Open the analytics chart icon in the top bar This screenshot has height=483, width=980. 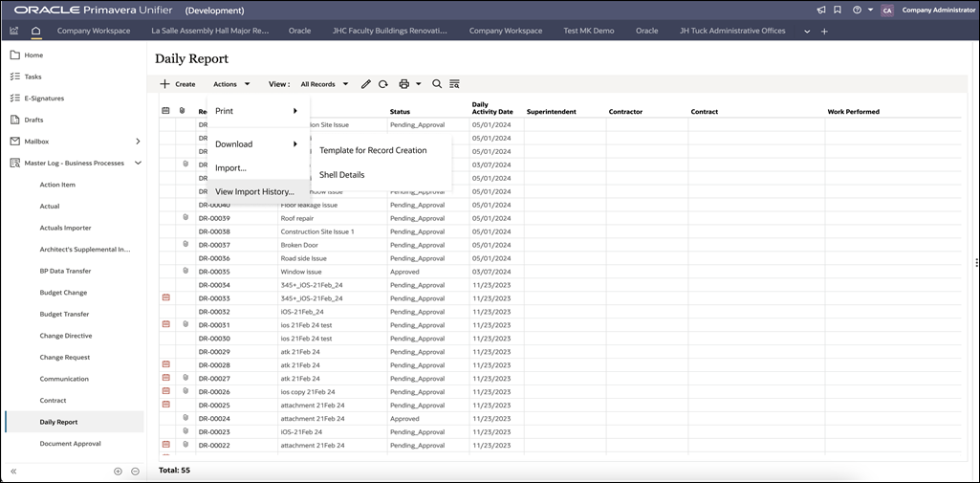click(x=14, y=31)
